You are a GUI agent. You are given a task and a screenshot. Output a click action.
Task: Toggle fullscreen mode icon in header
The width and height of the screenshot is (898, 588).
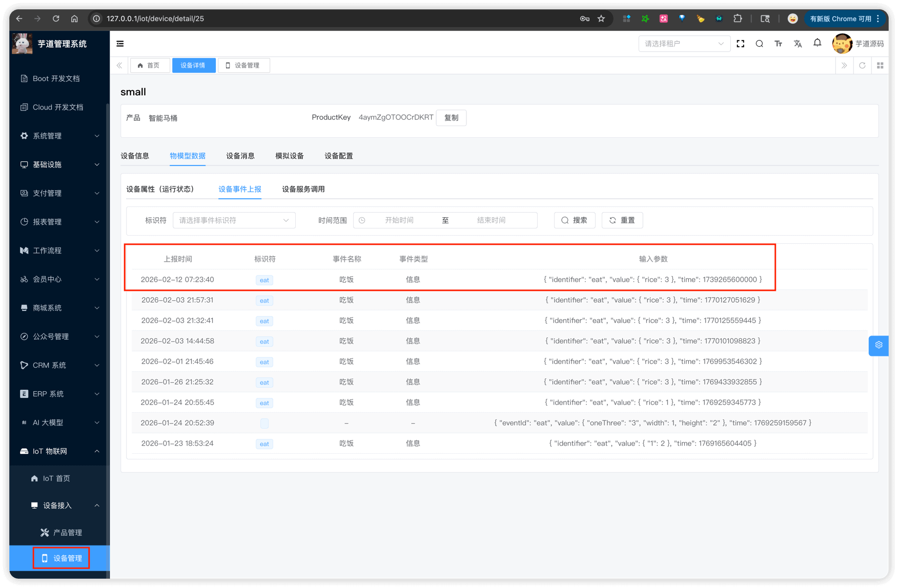740,44
